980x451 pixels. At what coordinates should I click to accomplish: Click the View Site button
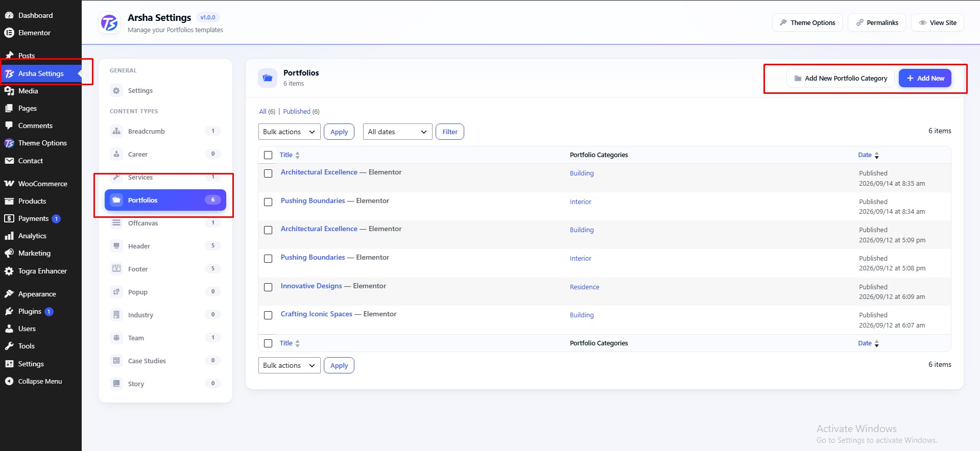click(938, 22)
